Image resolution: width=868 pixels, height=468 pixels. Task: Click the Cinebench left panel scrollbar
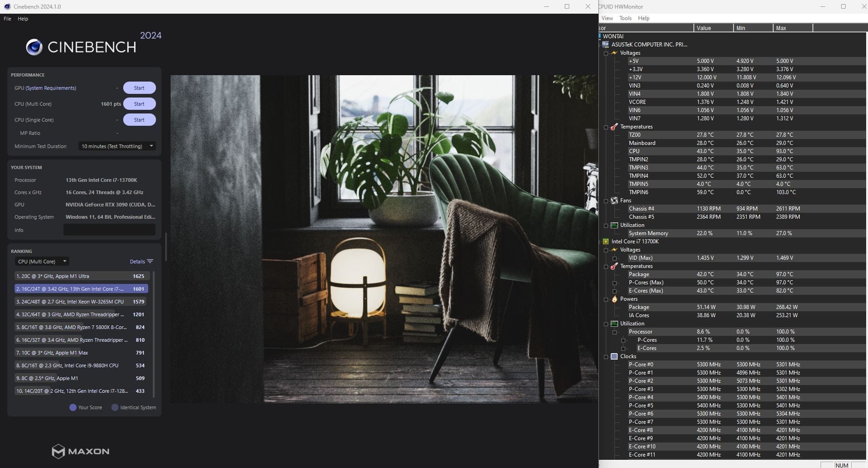pyautogui.click(x=166, y=247)
